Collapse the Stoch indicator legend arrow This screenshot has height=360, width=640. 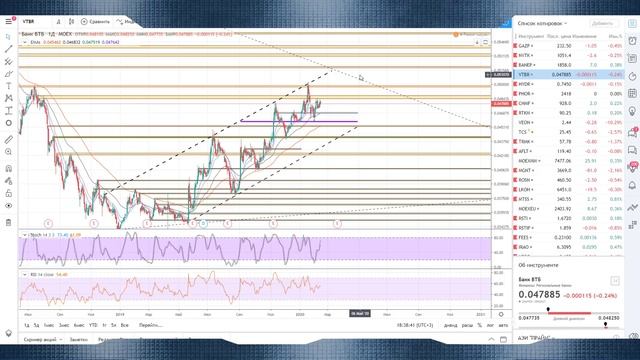[x=25, y=235]
